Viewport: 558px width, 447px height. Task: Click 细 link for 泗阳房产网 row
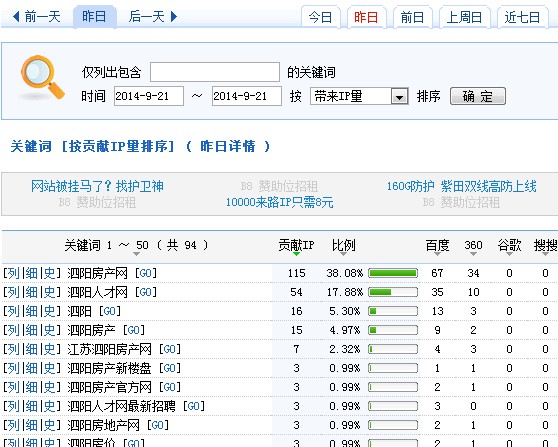(x=31, y=273)
